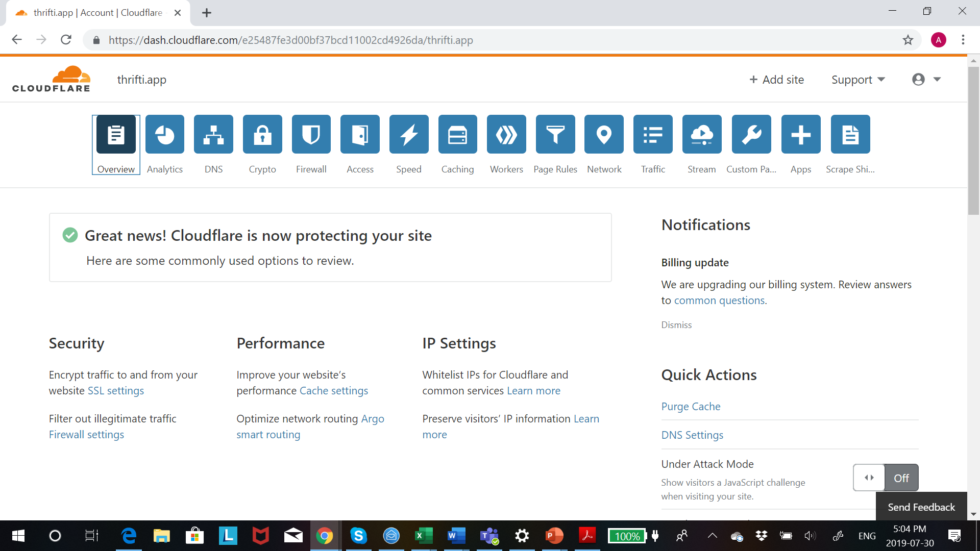Image resolution: width=980 pixels, height=551 pixels.
Task: Open the Stream cloud icon
Action: point(702,135)
